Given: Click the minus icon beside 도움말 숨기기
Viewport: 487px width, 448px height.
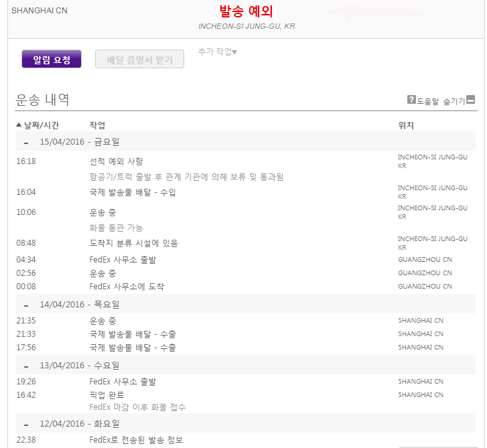Looking at the screenshot, I should [470, 100].
